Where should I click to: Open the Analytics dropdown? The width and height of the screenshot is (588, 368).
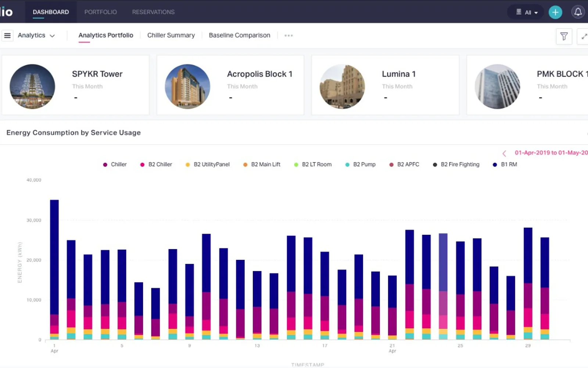click(x=36, y=35)
